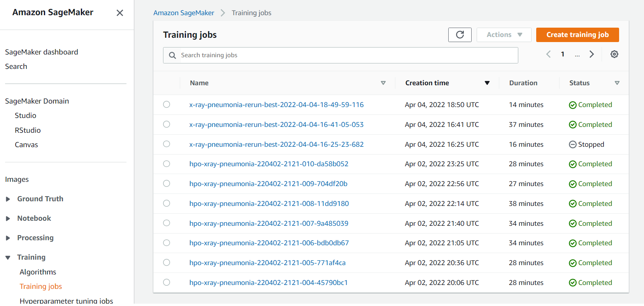Open job hpo-xray-pneumonia-220402-2121-009-704df20b

pyautogui.click(x=268, y=184)
